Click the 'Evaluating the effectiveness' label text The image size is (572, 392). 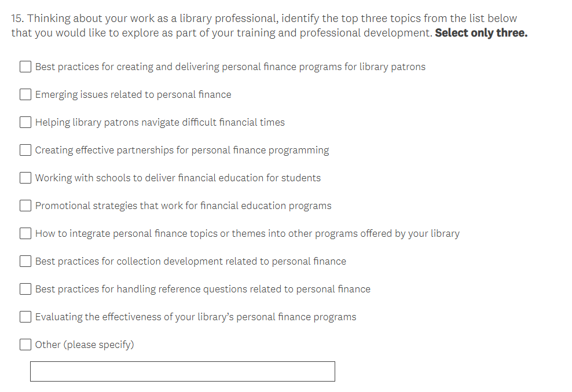tap(196, 317)
